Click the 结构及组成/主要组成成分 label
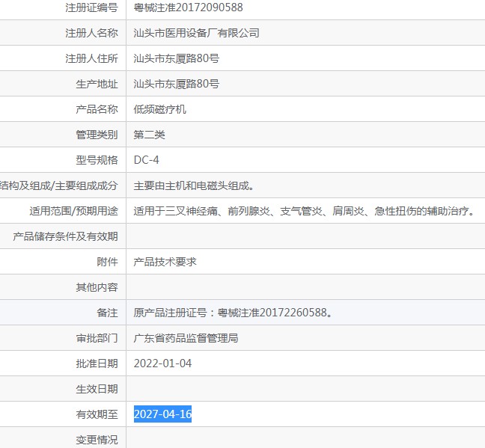The image size is (485, 448). [x=59, y=185]
